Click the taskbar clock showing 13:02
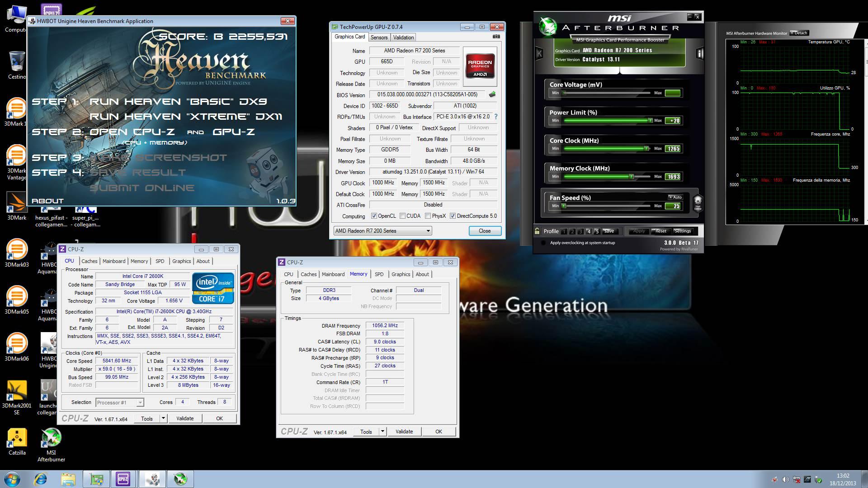The image size is (868, 488). pos(843,476)
